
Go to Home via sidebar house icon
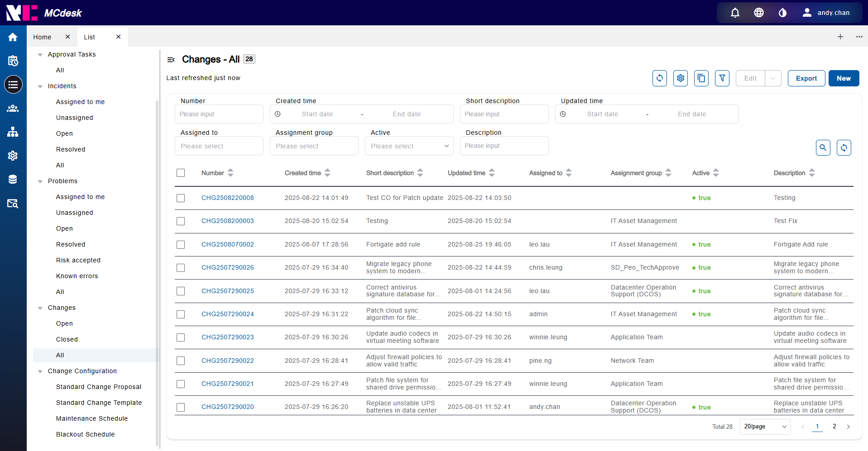13,37
